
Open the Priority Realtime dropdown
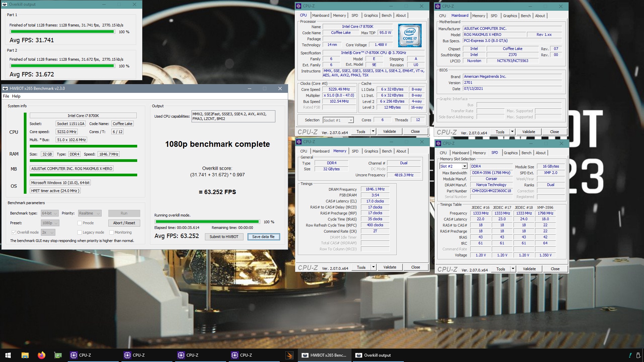(90, 213)
